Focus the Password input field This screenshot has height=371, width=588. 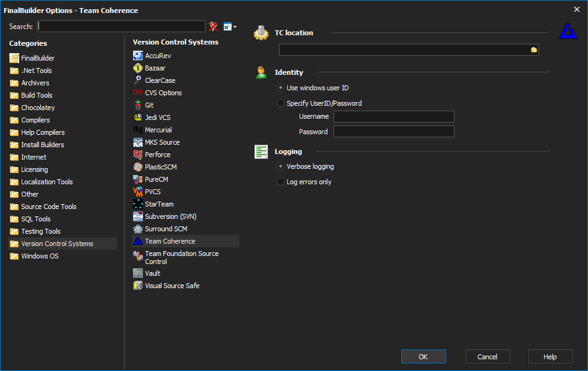point(394,132)
